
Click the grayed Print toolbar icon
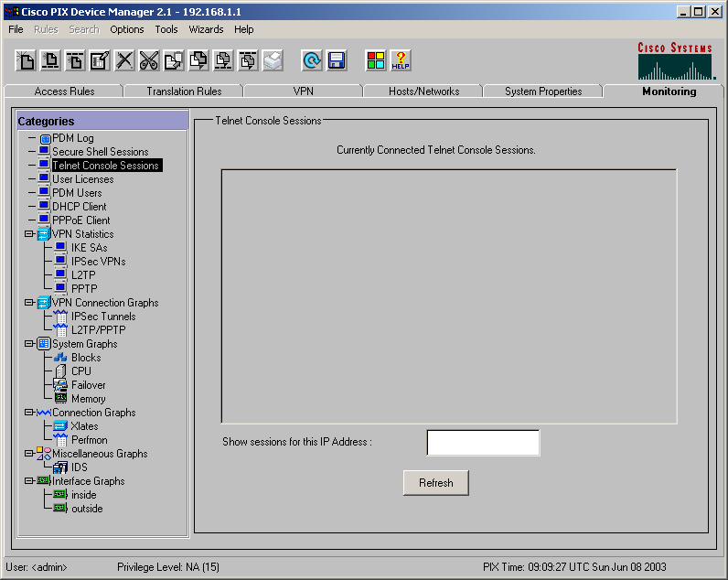[x=273, y=60]
